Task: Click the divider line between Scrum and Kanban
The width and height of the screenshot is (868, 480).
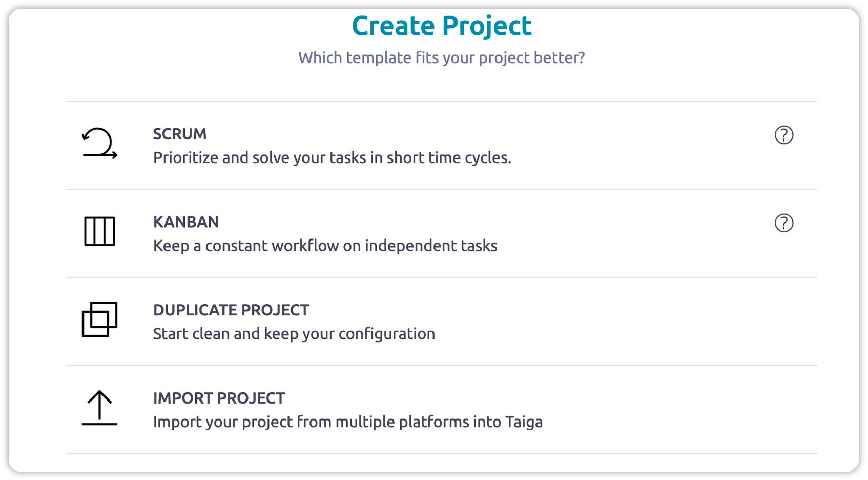Action: coord(441,189)
